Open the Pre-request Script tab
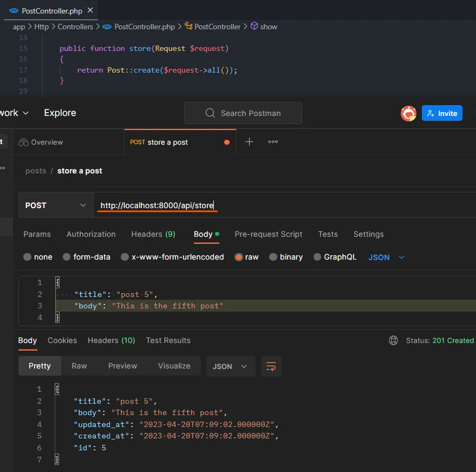This screenshot has width=476, height=472. (x=268, y=234)
